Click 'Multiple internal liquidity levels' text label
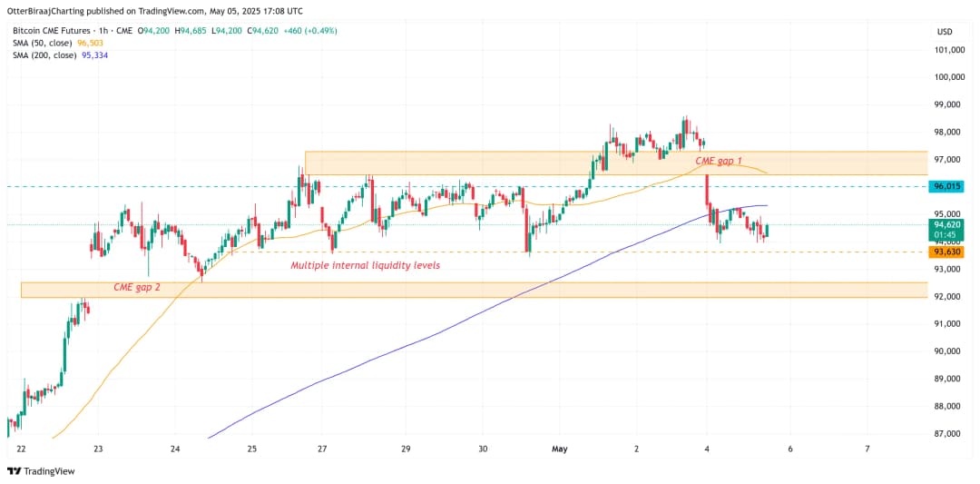 click(365, 265)
